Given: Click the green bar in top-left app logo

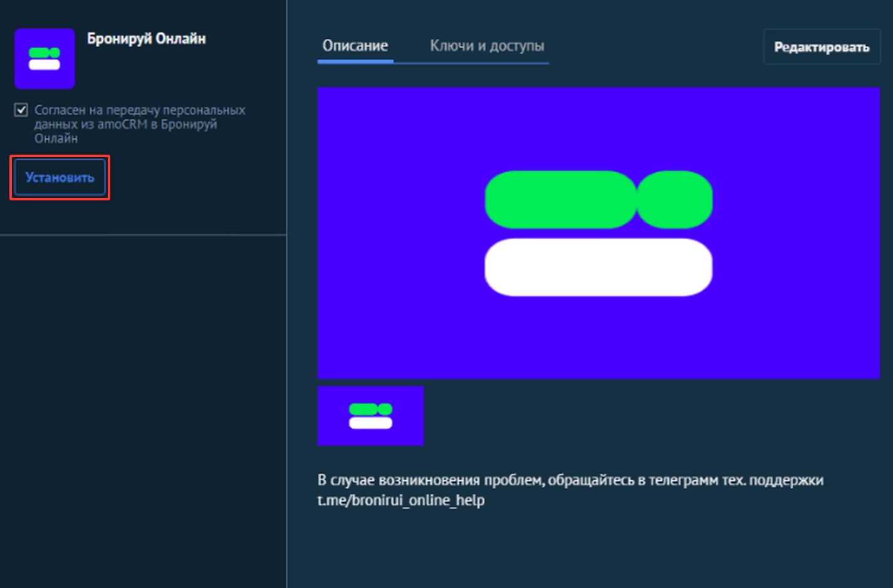Looking at the screenshot, I should pyautogui.click(x=44, y=53).
